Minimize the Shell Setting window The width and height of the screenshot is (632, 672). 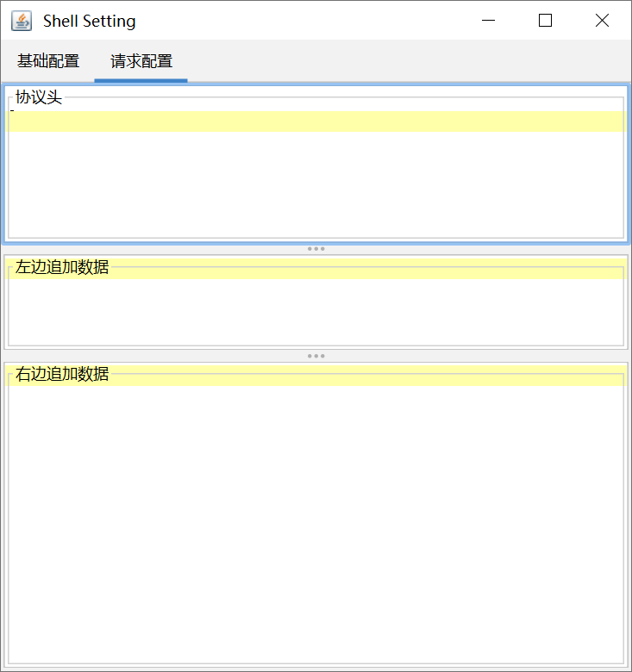pyautogui.click(x=489, y=21)
